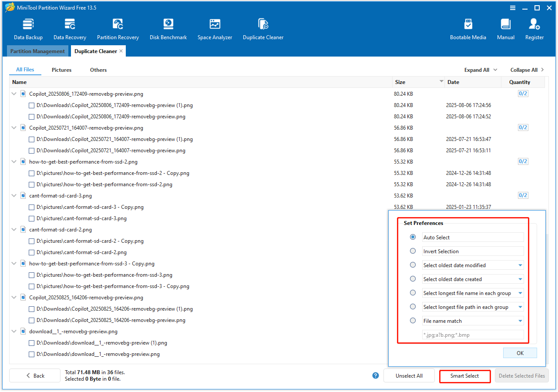Tick the checkbox for download__1_-removebg-preview (1).png

pyautogui.click(x=31, y=343)
